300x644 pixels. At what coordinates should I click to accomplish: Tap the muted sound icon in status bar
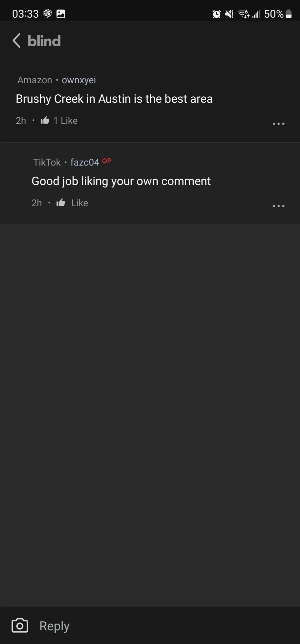pos(229,14)
